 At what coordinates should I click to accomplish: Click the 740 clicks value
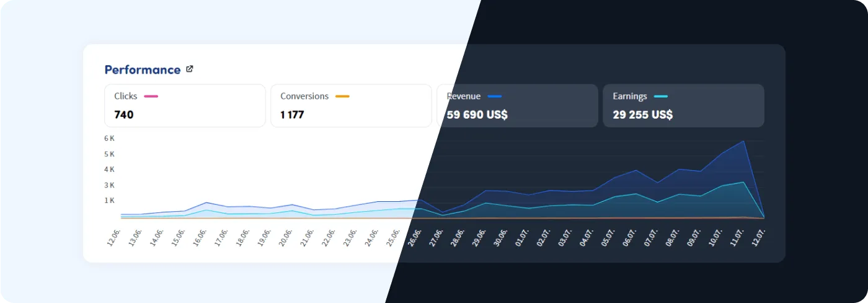pos(124,115)
